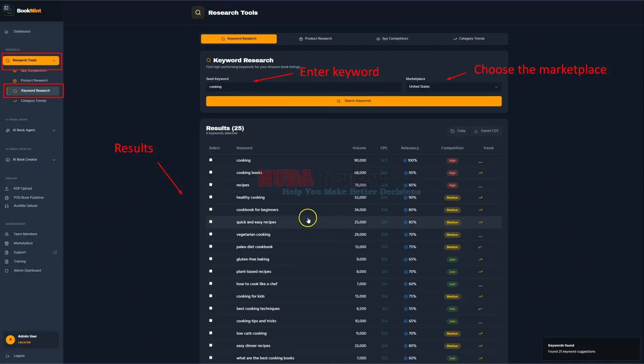Switch to the Product Research tab

coord(316,39)
